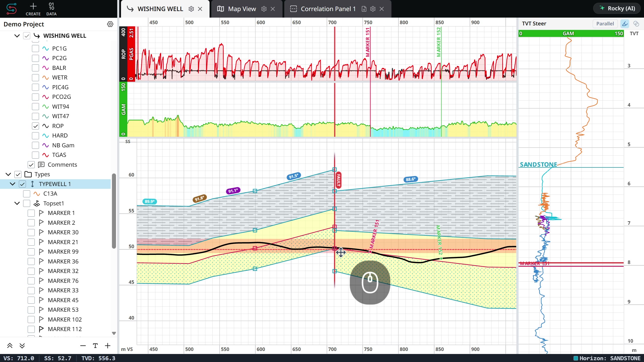Click the Types folder icon
644x362 pixels.
tap(28, 174)
